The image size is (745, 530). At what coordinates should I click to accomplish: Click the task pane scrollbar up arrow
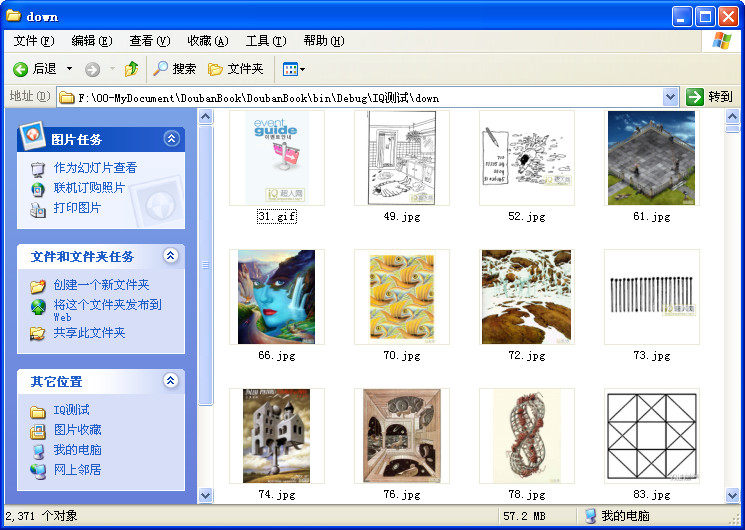pos(205,116)
